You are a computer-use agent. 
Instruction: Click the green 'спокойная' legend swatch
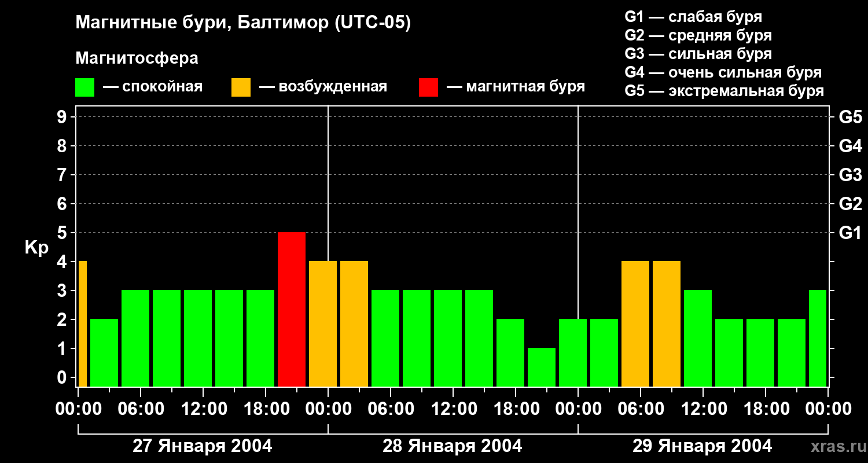(x=84, y=87)
